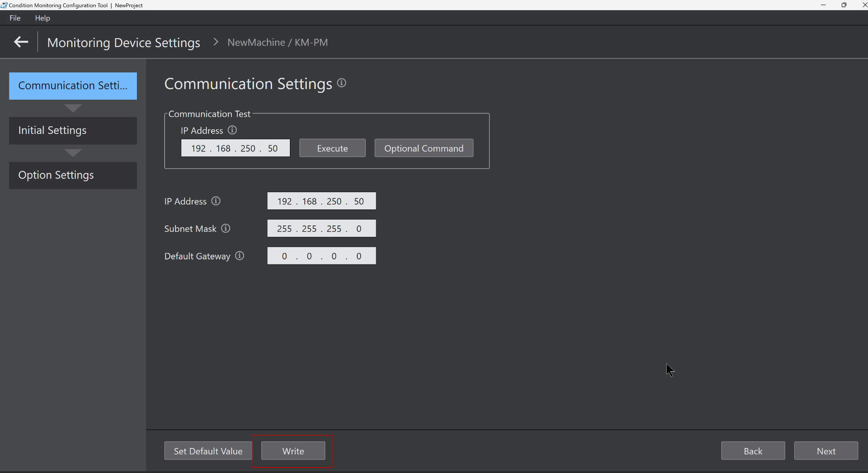Click the Default Gateway input field
The width and height of the screenshot is (868, 473).
[321, 256]
